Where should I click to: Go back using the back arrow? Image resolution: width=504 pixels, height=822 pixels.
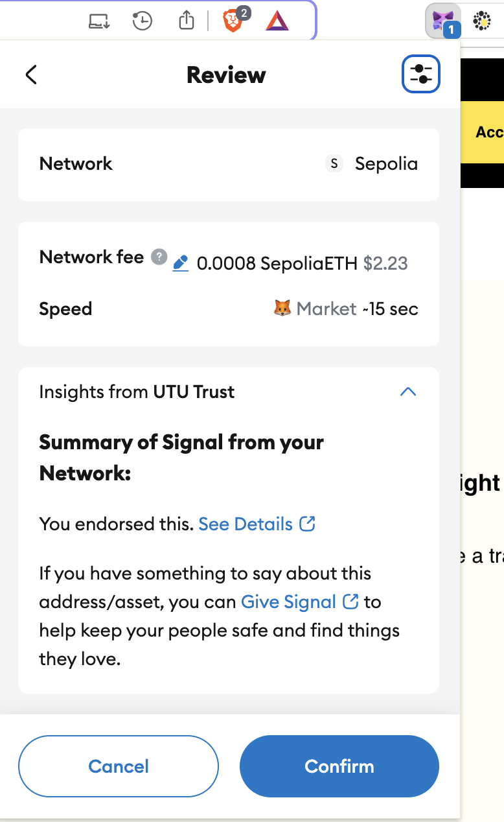[x=31, y=75]
